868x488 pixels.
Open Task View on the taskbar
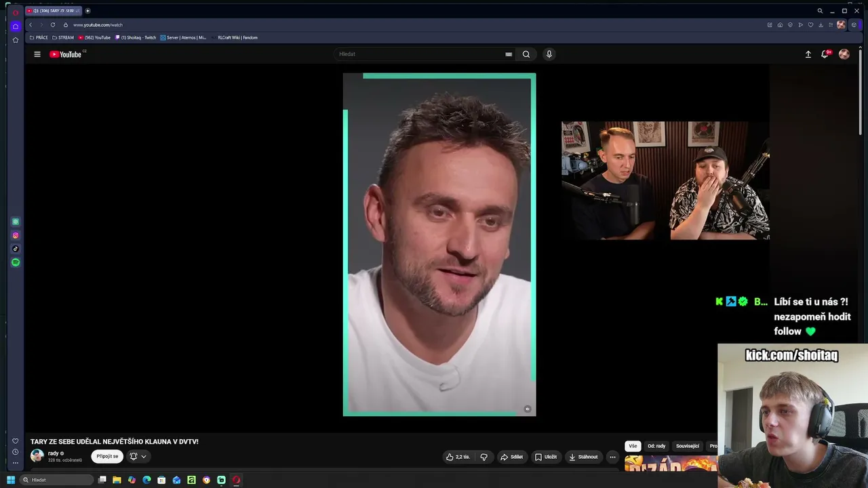102,480
